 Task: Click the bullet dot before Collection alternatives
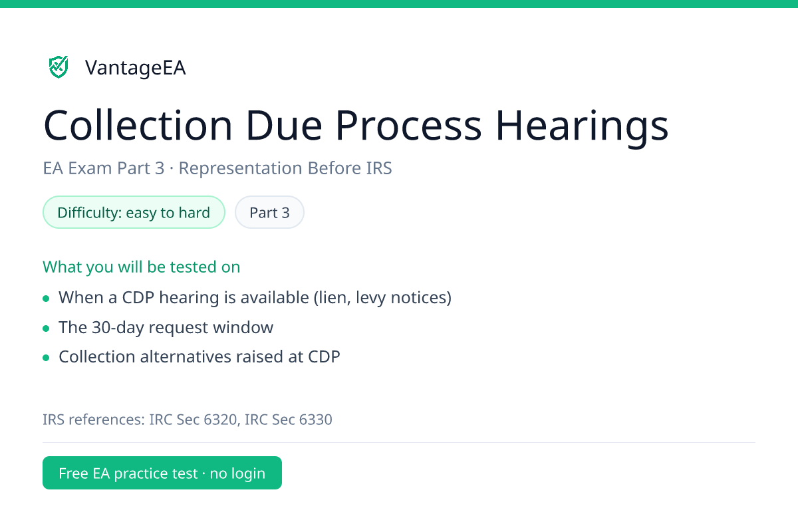pos(46,358)
